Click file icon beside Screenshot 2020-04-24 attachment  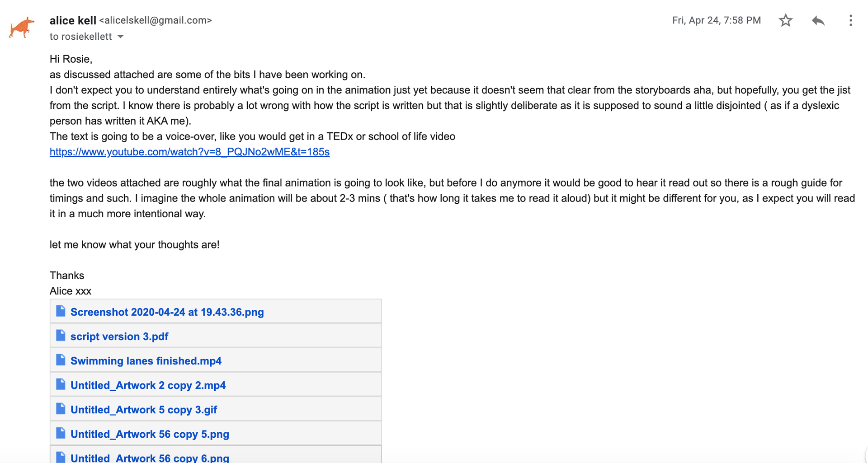coord(61,311)
